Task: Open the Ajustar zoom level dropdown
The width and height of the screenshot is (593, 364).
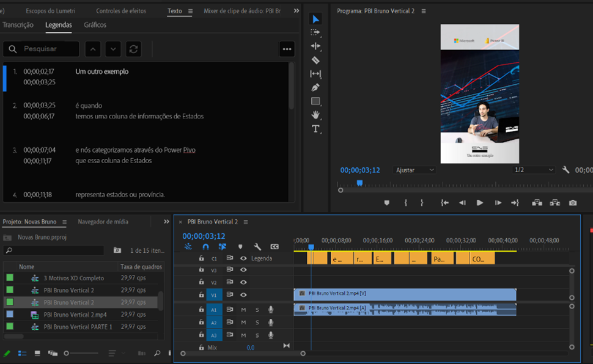Action: pos(415,170)
